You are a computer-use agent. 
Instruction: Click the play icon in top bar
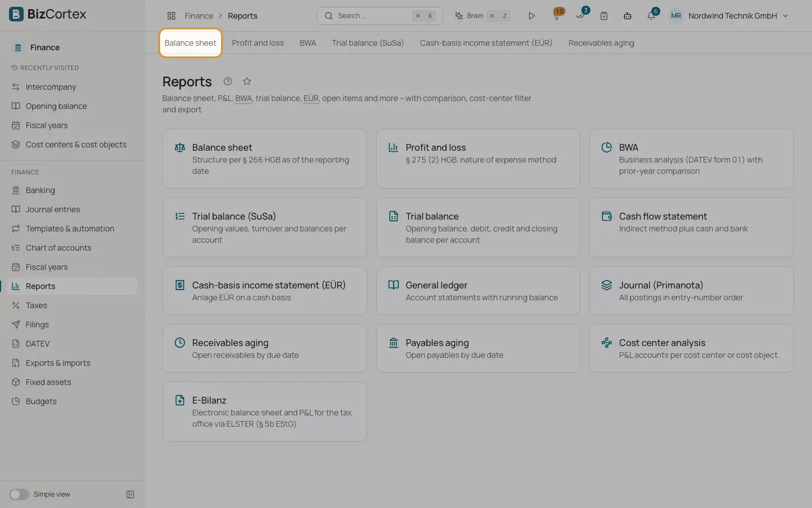(x=531, y=16)
